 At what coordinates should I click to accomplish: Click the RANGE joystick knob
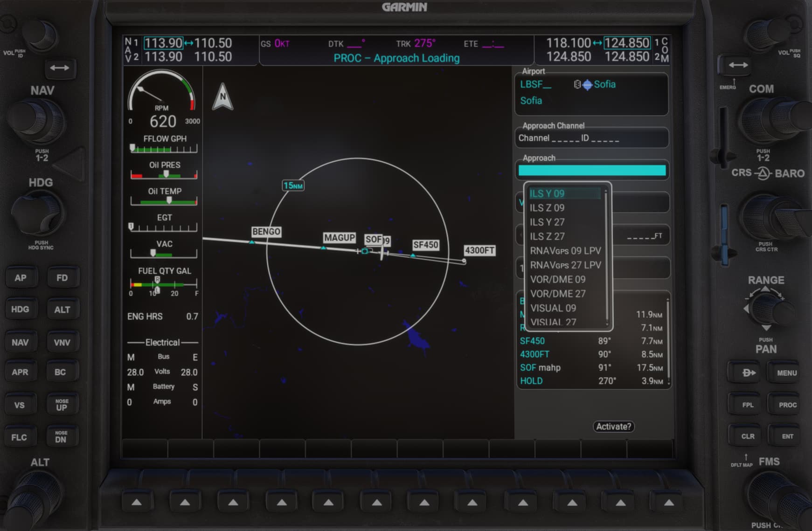(766, 308)
